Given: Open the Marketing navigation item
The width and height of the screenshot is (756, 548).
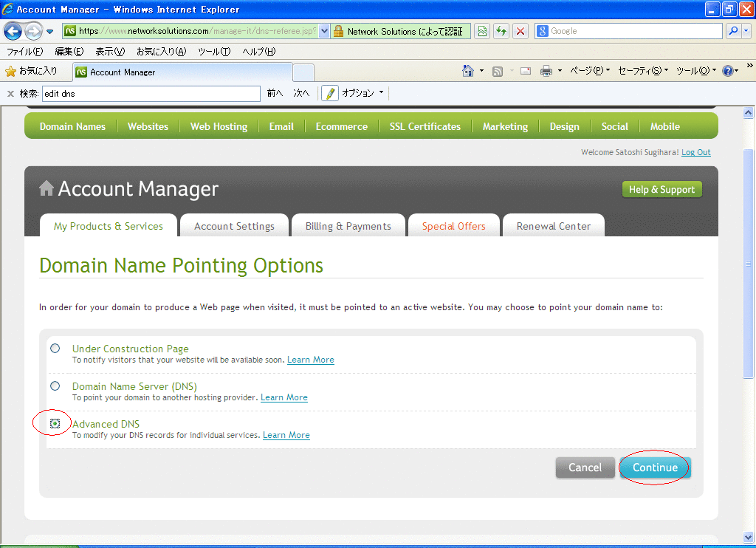Looking at the screenshot, I should (505, 126).
